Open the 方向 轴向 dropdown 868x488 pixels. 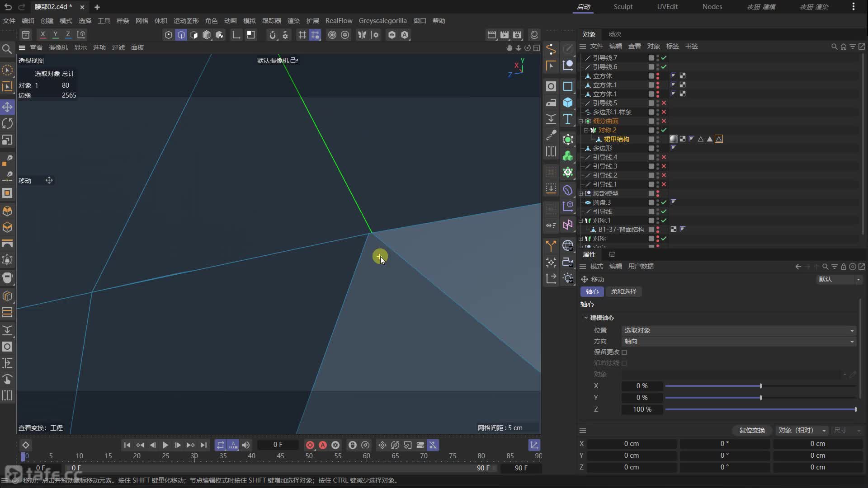point(739,341)
